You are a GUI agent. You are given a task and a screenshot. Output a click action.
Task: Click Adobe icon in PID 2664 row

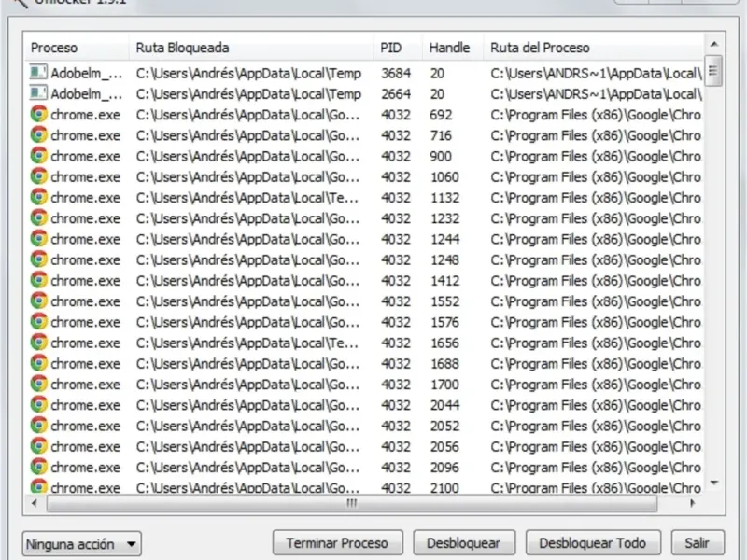[38, 93]
